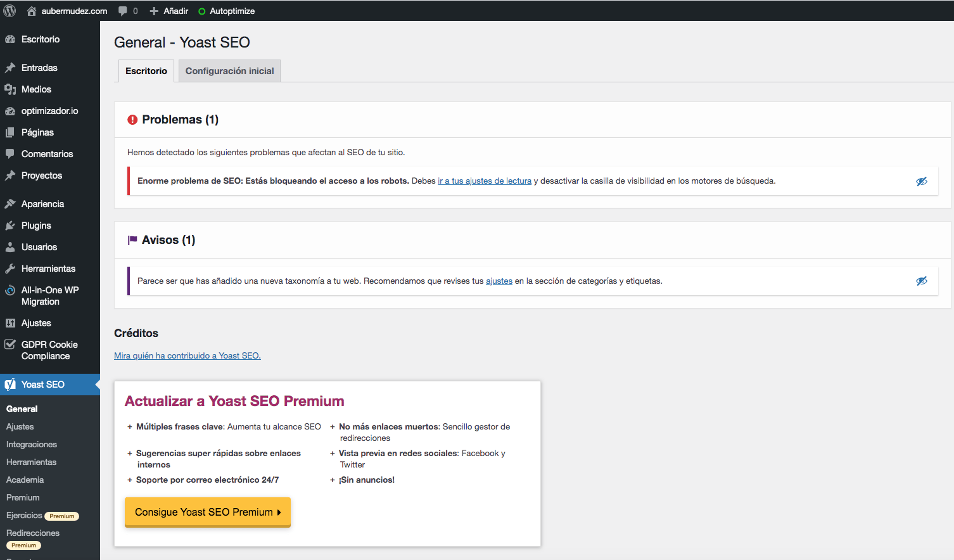This screenshot has height=560, width=954.
Task: Click the red alert icon beside Problemas
Action: click(132, 120)
